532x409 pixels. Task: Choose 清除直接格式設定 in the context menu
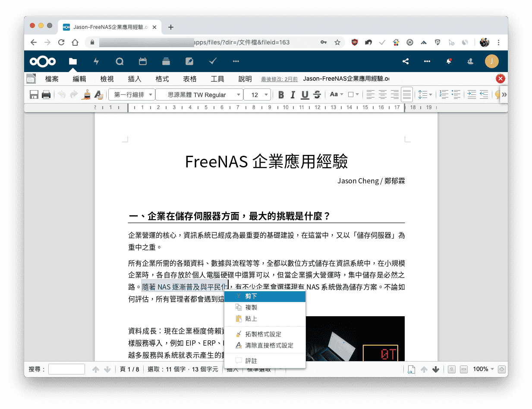coord(265,346)
